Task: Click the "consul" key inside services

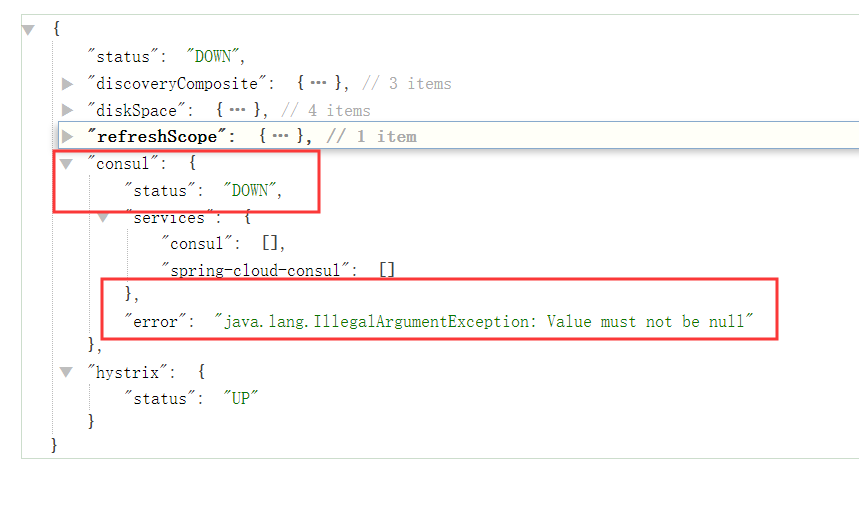Action: 197,243
